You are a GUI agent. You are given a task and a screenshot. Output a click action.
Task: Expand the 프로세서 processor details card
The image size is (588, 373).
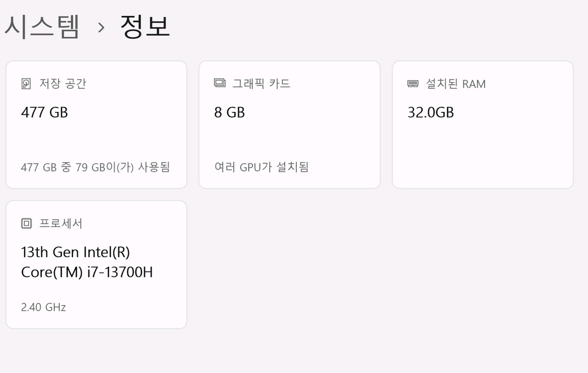point(96,264)
